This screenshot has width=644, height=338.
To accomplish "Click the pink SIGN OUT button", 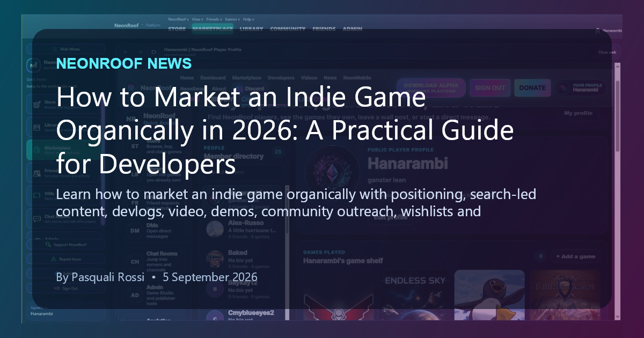I will [x=490, y=87].
